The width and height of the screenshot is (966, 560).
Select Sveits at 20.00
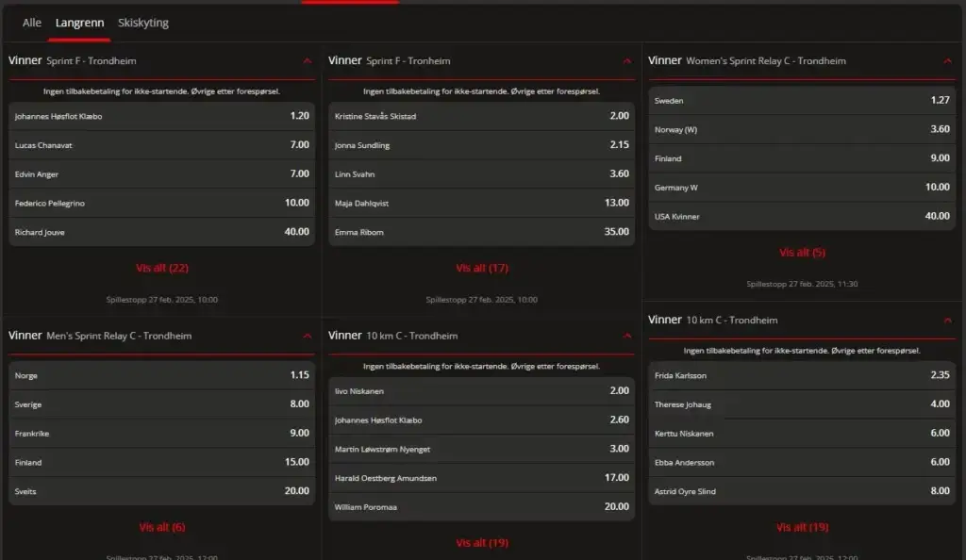pyautogui.click(x=162, y=491)
